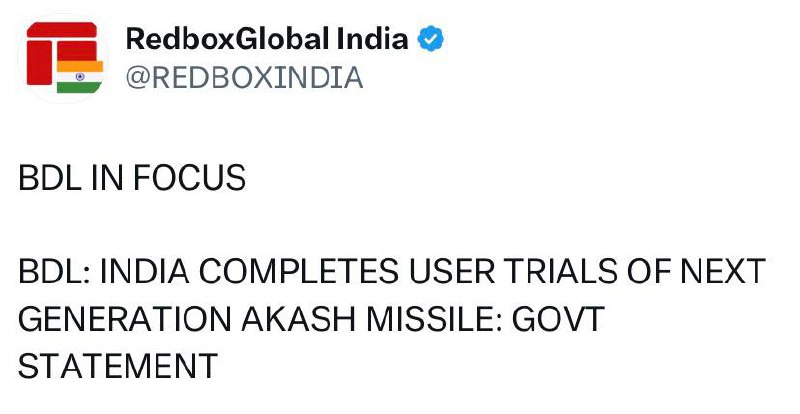Click the word "STATEMENT" on the last line
The image size is (800, 414).
118,365
